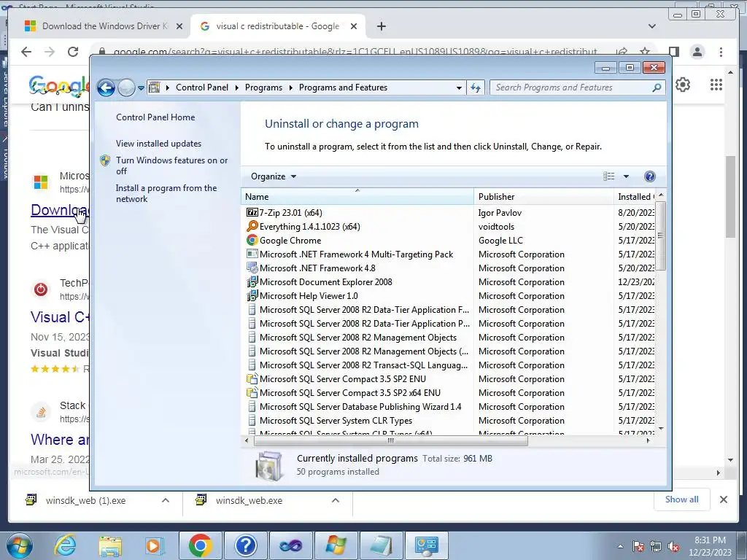Click the change view icon

[609, 176]
